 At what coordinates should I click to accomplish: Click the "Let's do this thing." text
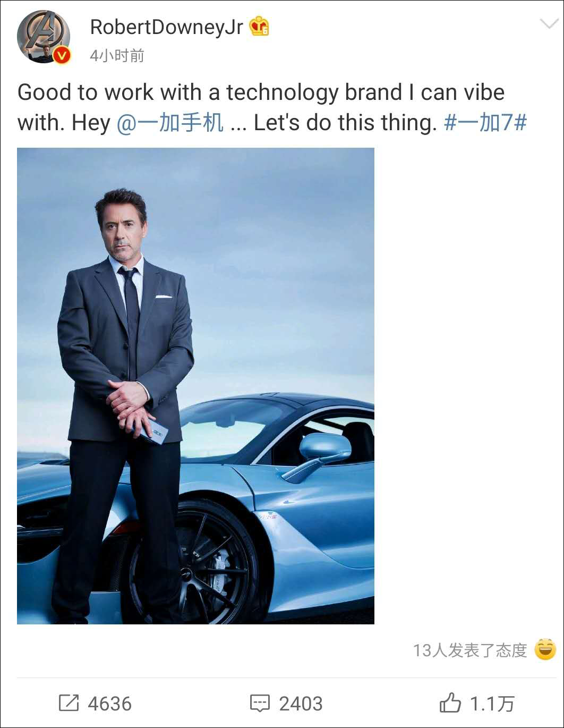(x=345, y=123)
